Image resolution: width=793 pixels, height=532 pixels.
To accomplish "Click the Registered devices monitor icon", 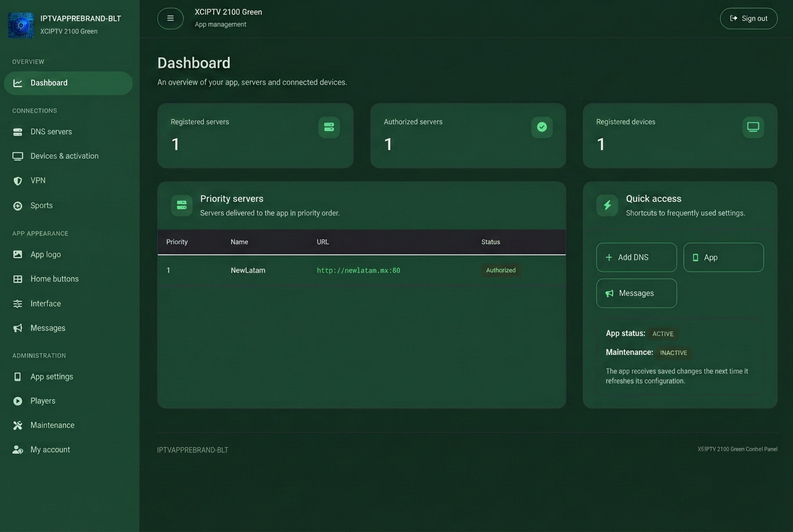I will pos(753,127).
